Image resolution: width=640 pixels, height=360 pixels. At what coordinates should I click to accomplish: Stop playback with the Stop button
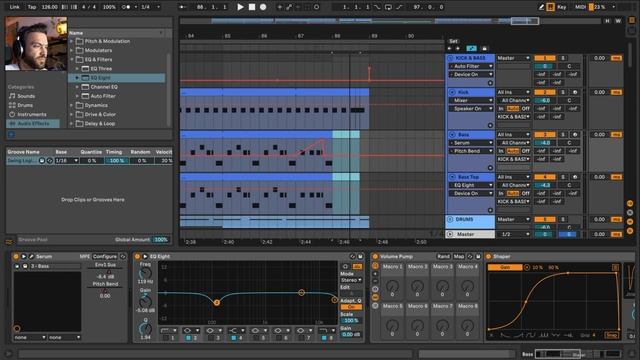(x=252, y=7)
